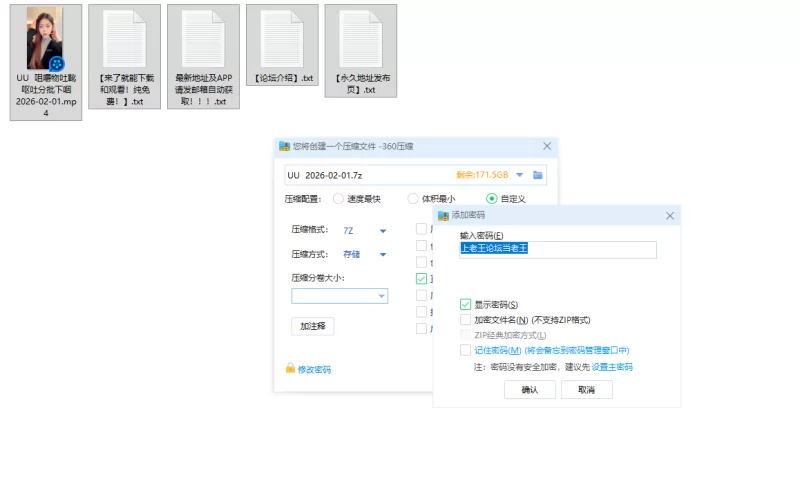This screenshot has width=800, height=491.
Task: Enable the 加密文件名 checkbox
Action: click(x=465, y=320)
